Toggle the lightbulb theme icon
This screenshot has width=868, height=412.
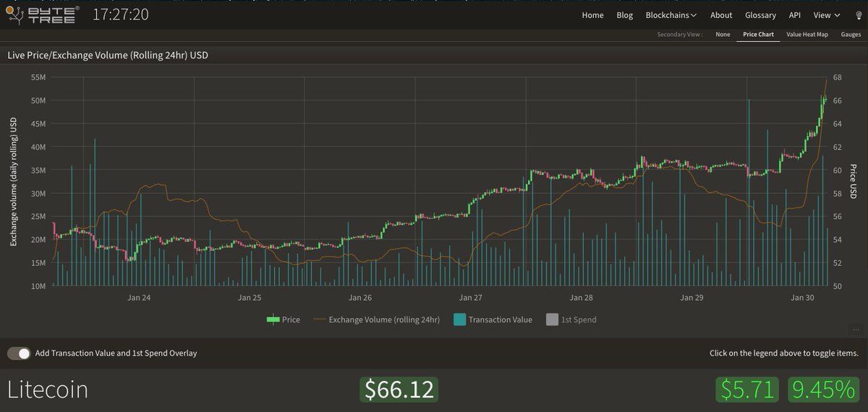coord(858,15)
